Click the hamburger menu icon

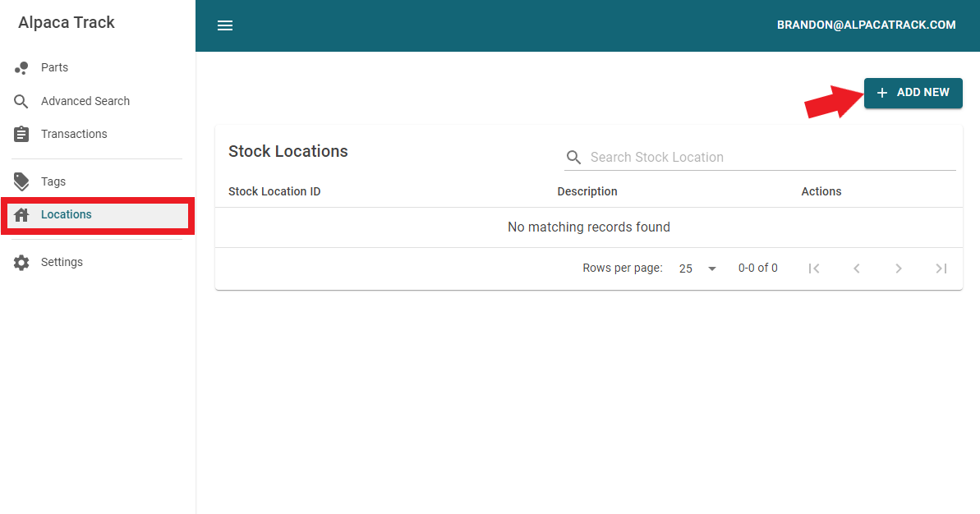pos(225,25)
